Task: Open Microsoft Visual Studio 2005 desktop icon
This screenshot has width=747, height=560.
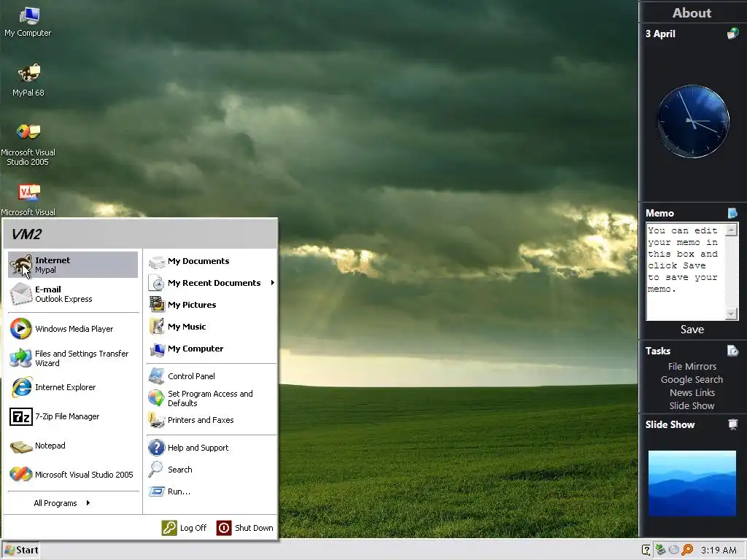Action: click(x=28, y=144)
